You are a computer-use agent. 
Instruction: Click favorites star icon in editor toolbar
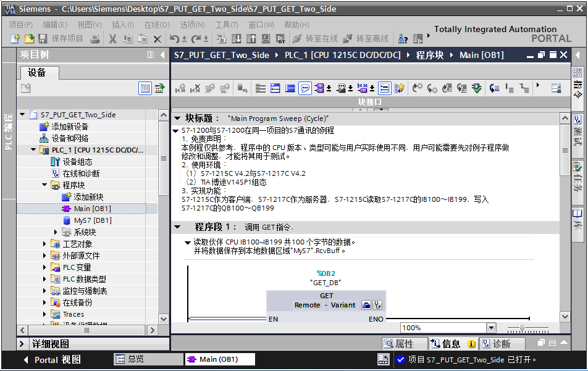pos(400,88)
